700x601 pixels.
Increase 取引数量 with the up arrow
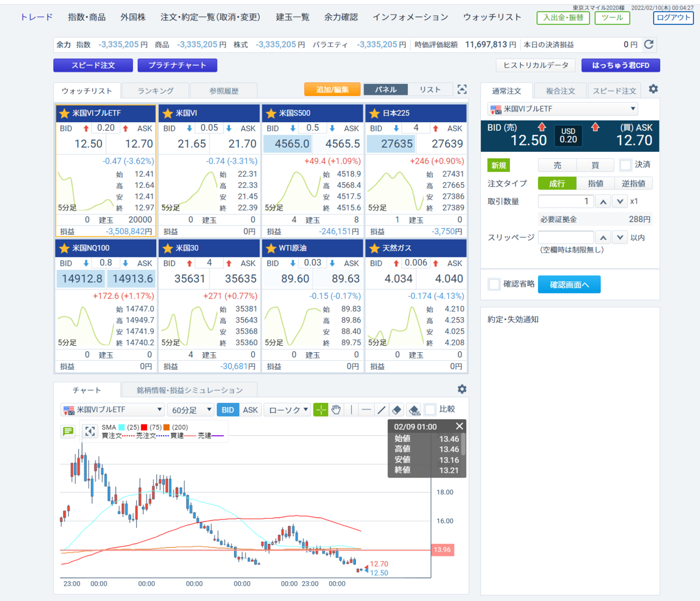603,201
